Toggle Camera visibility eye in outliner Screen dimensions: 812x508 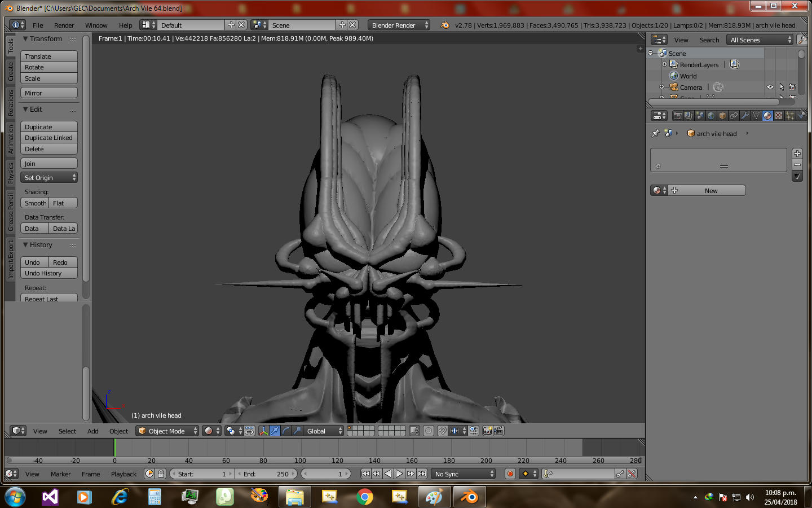(770, 87)
